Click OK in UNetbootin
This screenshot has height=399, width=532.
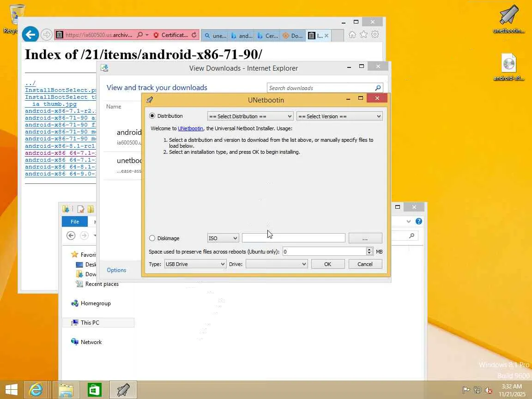tap(327, 264)
